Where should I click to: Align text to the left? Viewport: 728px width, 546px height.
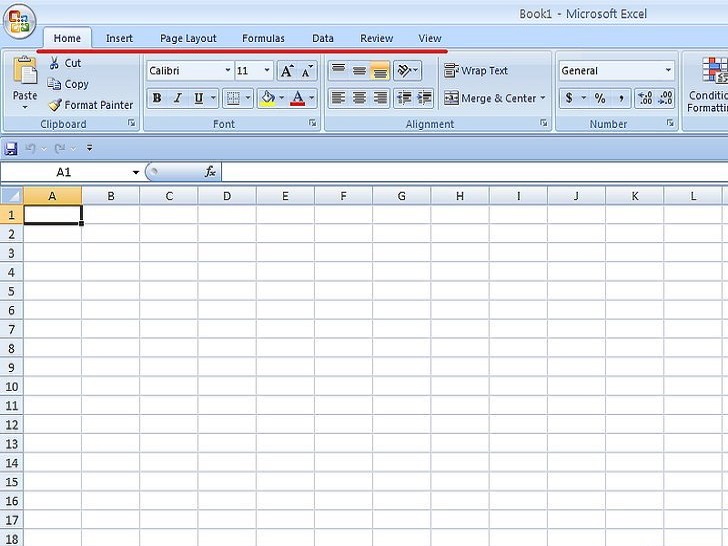click(338, 98)
